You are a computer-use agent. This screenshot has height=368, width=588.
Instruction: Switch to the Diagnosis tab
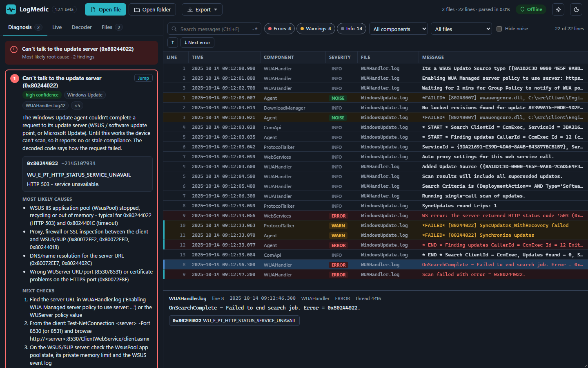(24, 27)
